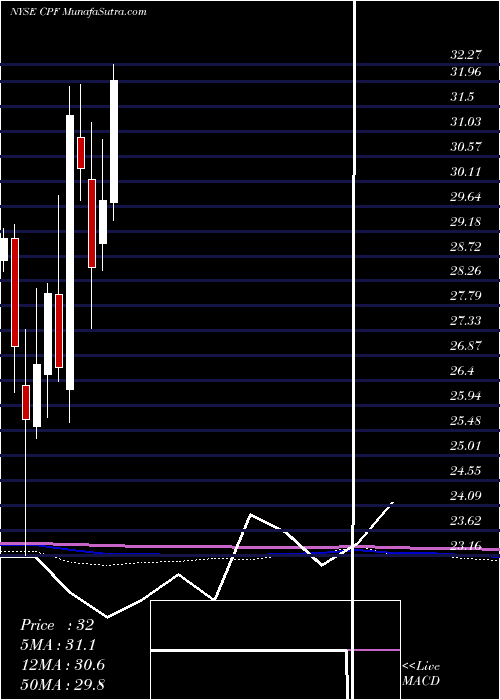Click the 29.64 price axis label

pos(466,196)
